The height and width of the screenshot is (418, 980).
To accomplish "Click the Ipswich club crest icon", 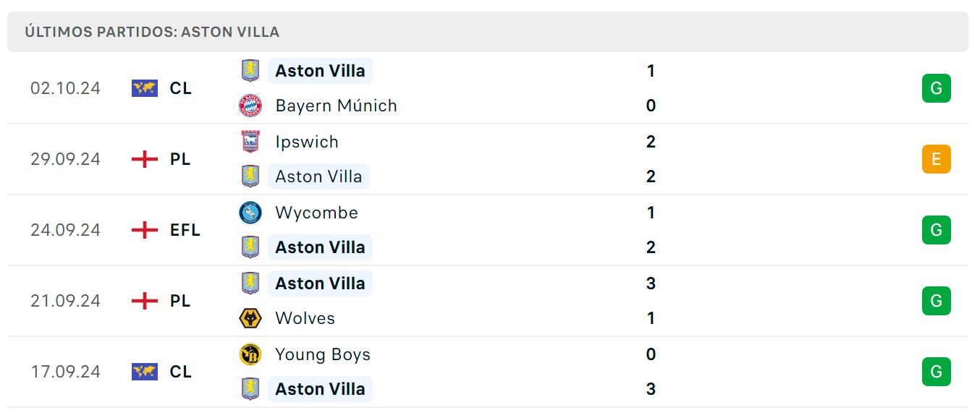I will pyautogui.click(x=250, y=142).
